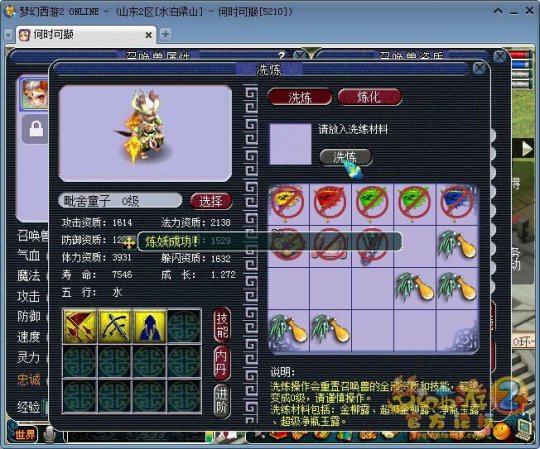540x449 pixels.
Task: Open a new tab with plus button
Action: tap(166, 34)
